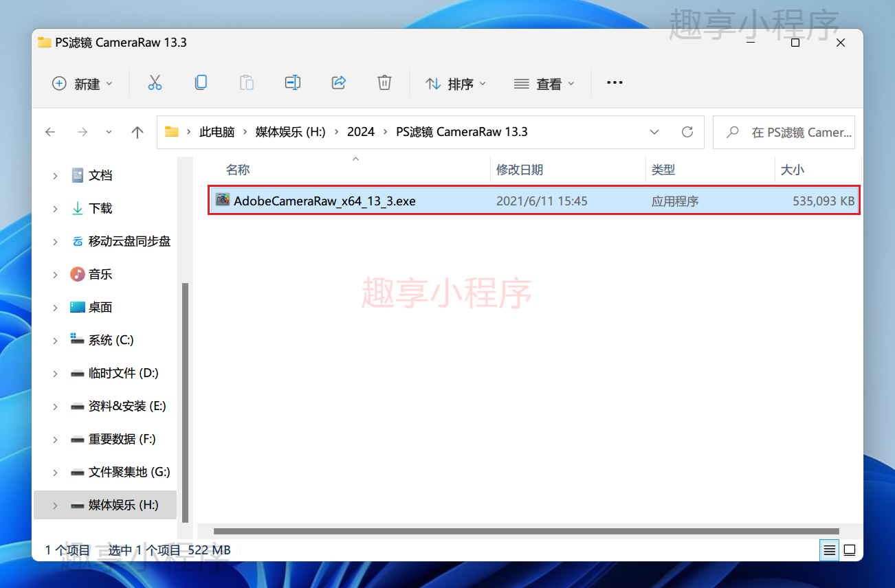Click the file size 535,093 KB
Screen dimensions: 895x588
[x=824, y=201]
